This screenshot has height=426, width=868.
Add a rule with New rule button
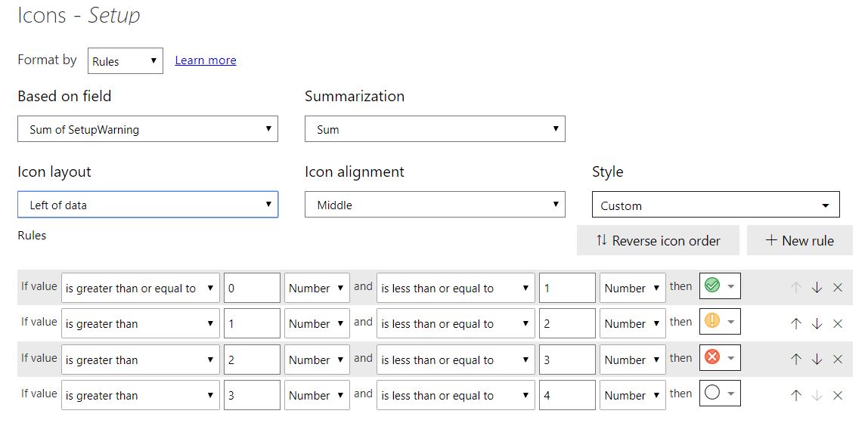tap(799, 241)
